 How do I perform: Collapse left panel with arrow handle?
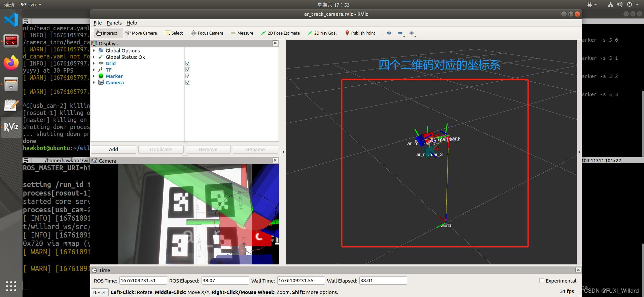coord(283,152)
